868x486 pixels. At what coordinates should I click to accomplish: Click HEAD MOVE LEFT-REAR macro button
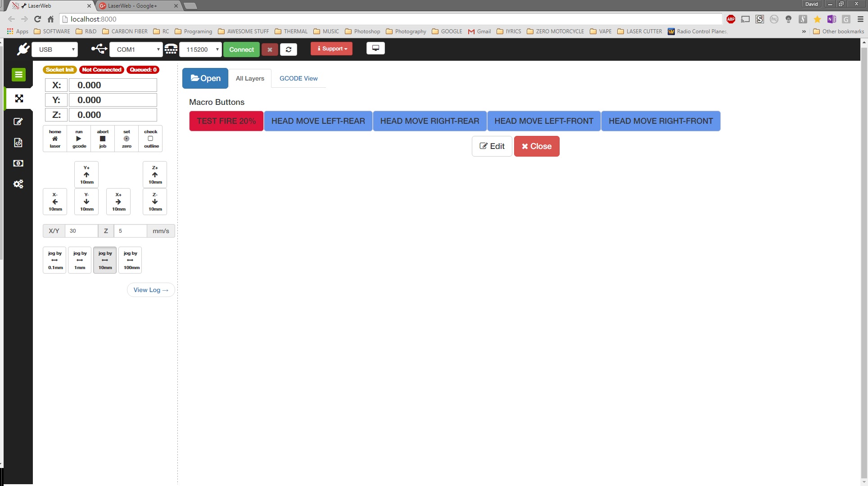(318, 121)
